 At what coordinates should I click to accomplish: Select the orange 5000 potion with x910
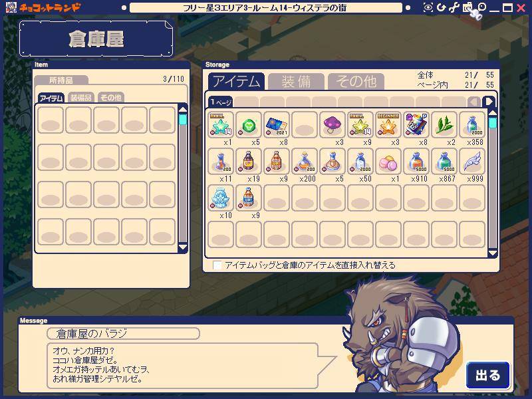[416, 161]
